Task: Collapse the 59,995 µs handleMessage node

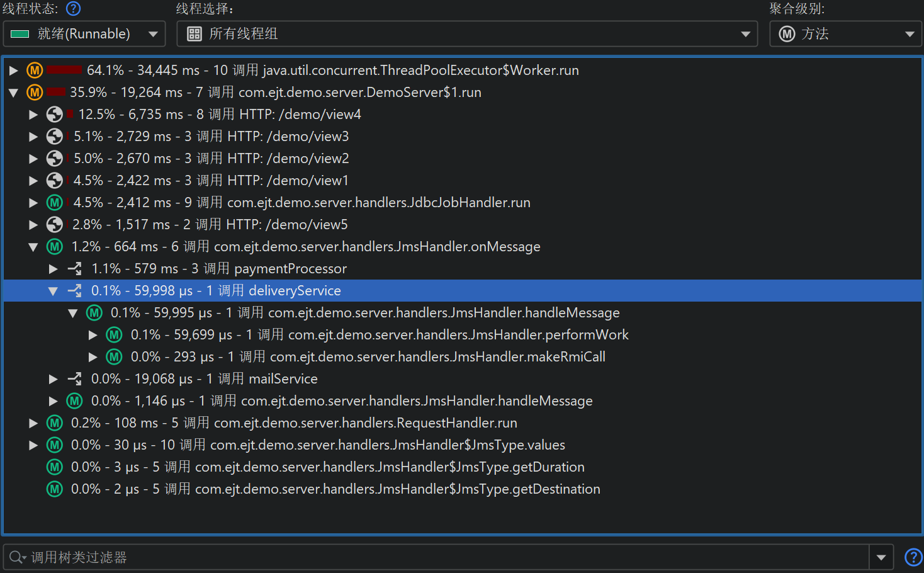Action: [x=73, y=313]
